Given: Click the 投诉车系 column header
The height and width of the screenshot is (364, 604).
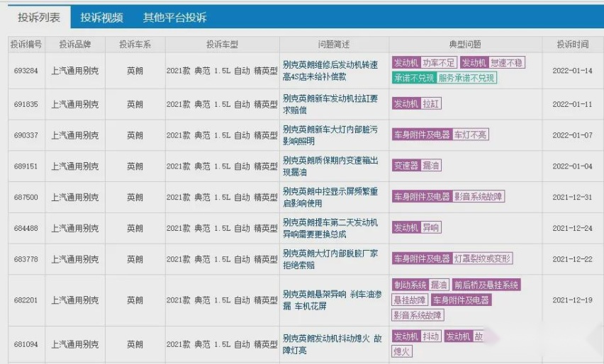Looking at the screenshot, I should (x=135, y=44).
